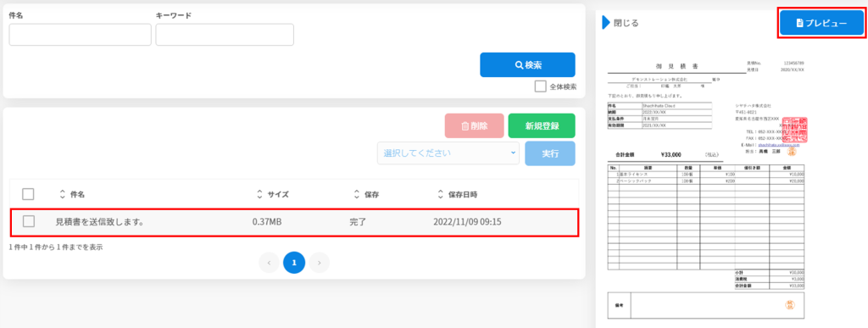Click the green 新規登録 button
The height and width of the screenshot is (328, 868).
click(x=542, y=125)
